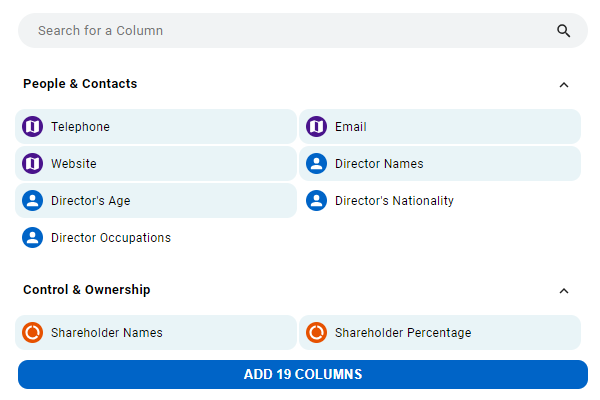Viewport: 600px width, 400px height.
Task: Click the magnifier search icon
Action: (563, 31)
